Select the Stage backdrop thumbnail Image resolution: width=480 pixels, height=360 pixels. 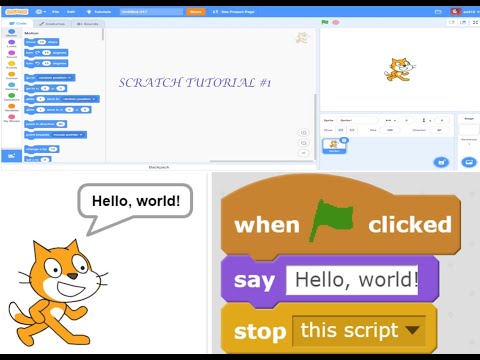point(468,130)
